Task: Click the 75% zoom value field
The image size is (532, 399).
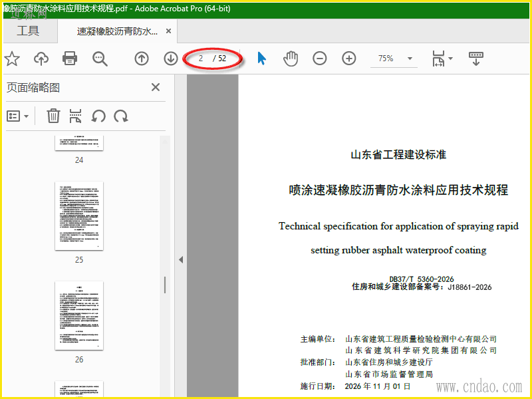Action: tap(386, 59)
